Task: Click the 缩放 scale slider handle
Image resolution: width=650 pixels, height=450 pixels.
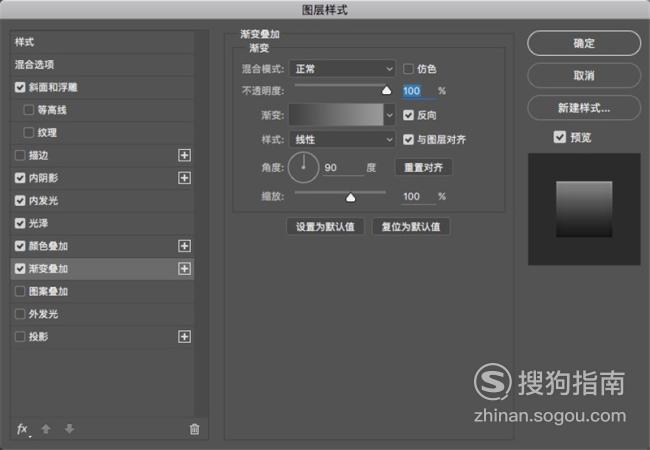Action: coord(351,197)
